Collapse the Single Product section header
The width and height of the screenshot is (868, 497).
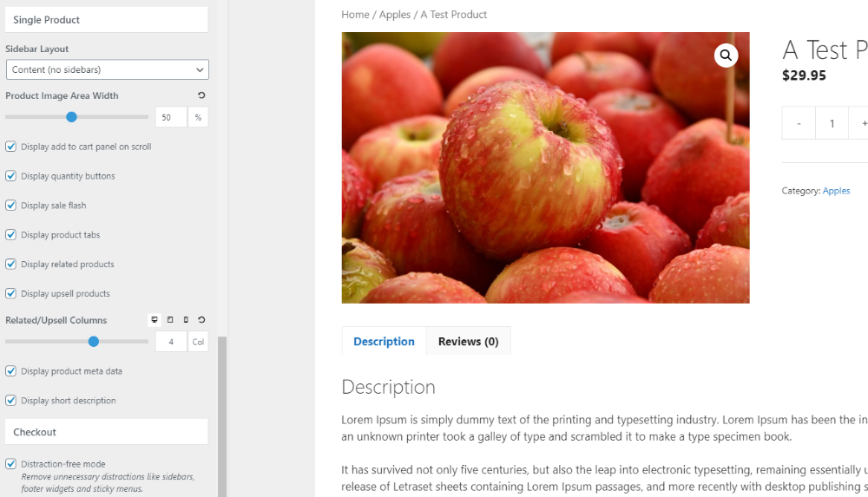click(107, 20)
